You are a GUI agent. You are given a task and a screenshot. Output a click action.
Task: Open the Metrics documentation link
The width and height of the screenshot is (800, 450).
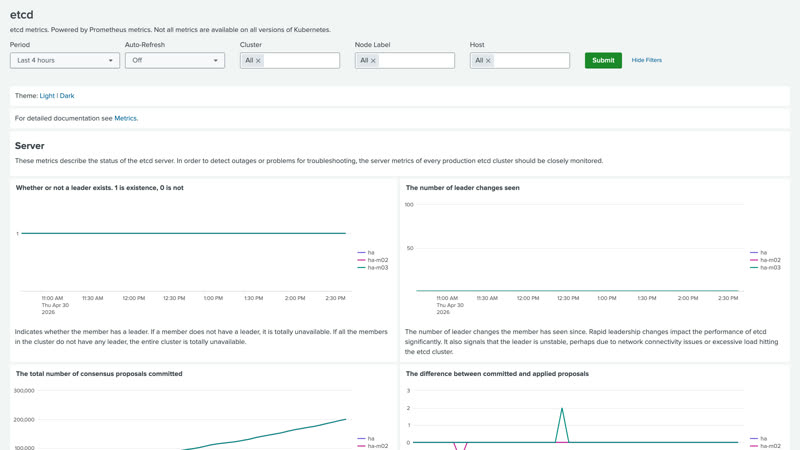click(x=126, y=118)
